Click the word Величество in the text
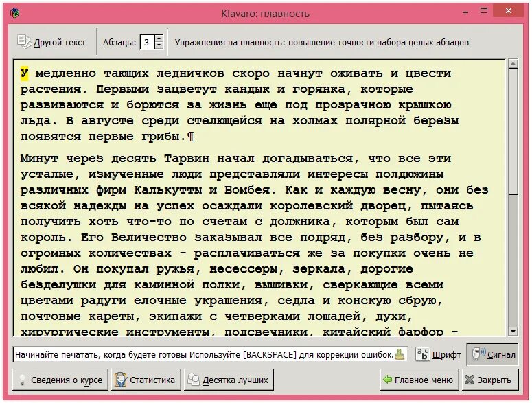532x403 pixels. pyautogui.click(x=149, y=238)
